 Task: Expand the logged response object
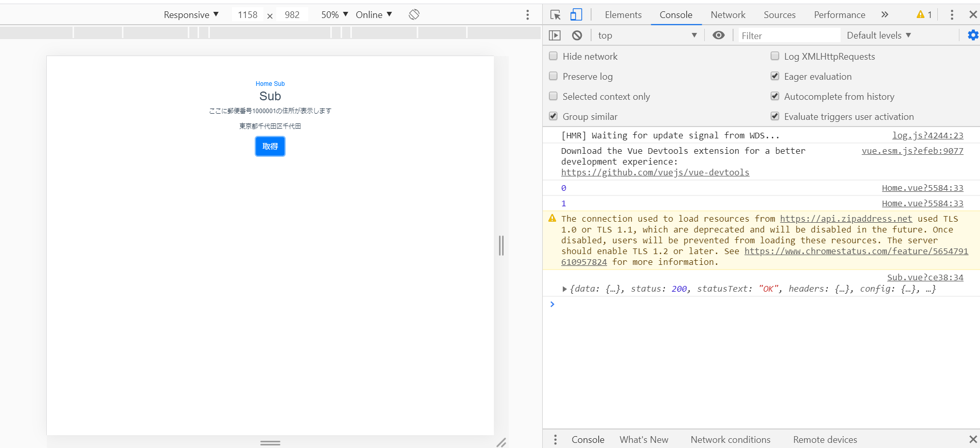[x=564, y=289]
